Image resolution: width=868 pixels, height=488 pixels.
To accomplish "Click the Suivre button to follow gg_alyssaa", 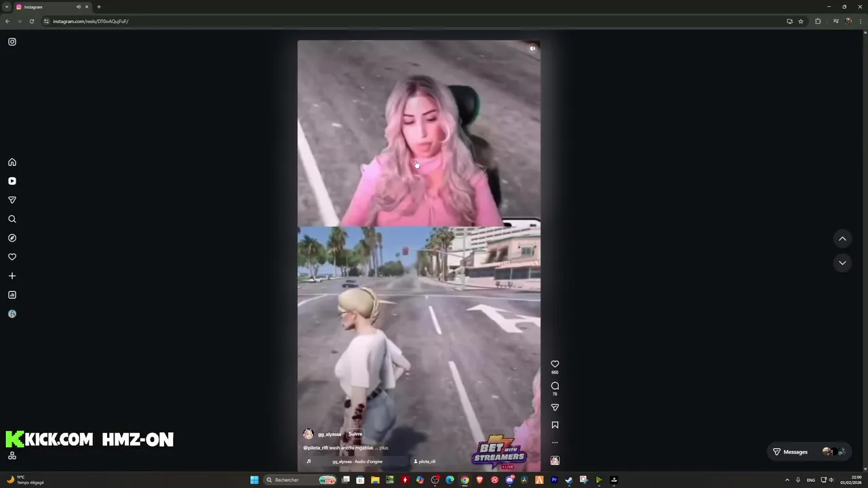I will click(x=355, y=434).
